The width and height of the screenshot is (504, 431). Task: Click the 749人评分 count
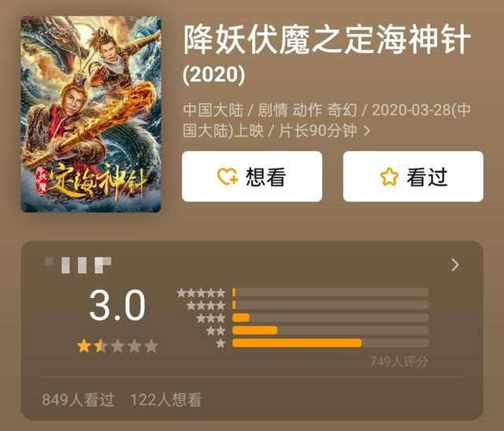point(399,361)
